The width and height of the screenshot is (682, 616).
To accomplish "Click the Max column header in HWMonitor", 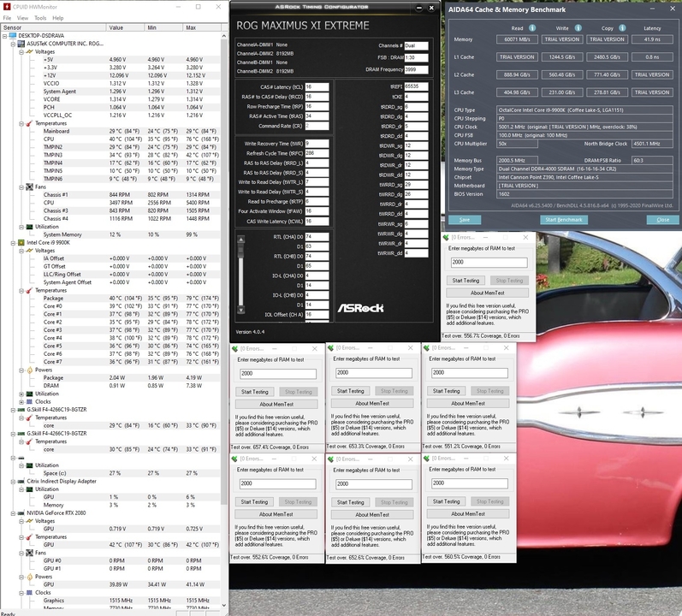I will coord(202,27).
